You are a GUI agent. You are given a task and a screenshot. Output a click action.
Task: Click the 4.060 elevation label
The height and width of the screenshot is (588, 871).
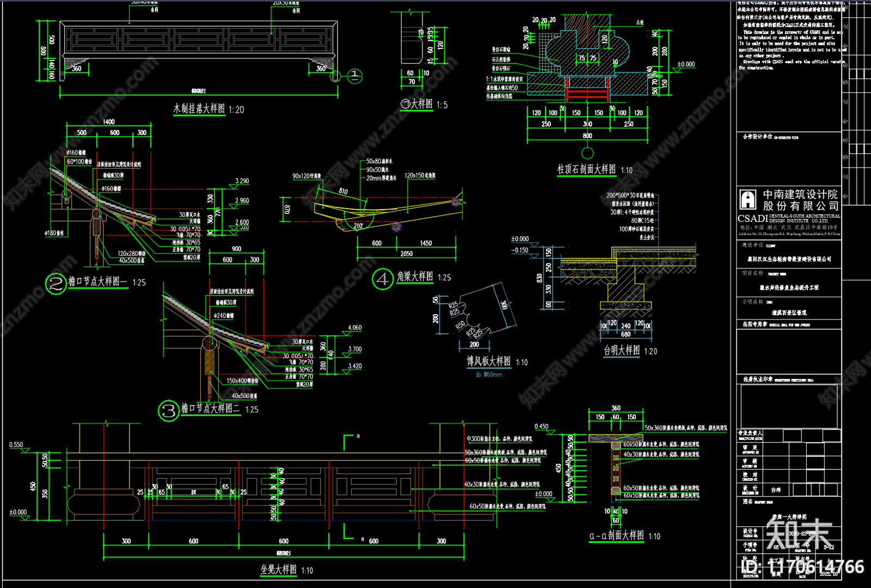point(355,328)
